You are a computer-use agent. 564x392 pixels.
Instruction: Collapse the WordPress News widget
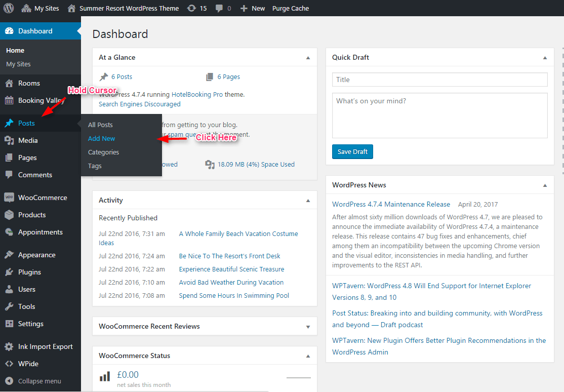point(545,185)
